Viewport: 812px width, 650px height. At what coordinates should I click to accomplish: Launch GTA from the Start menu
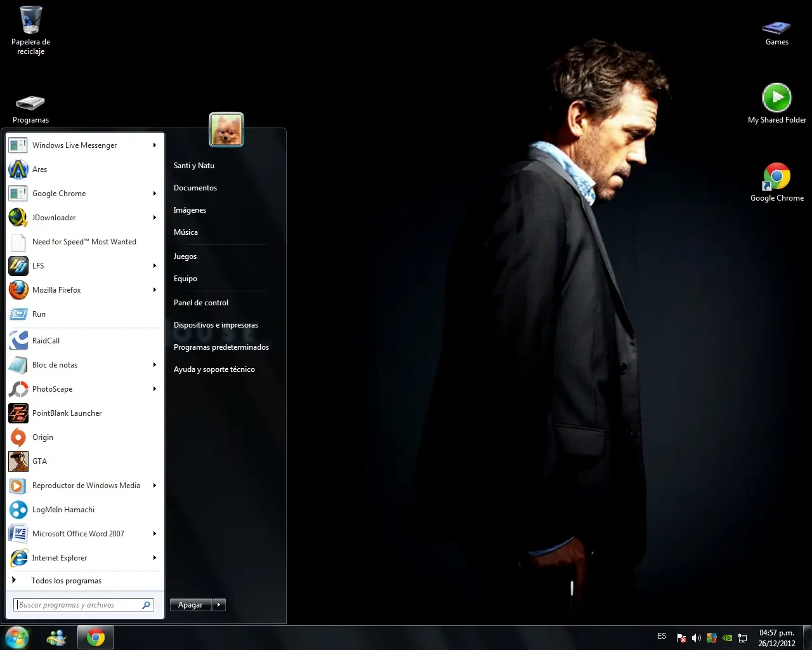pyautogui.click(x=39, y=461)
